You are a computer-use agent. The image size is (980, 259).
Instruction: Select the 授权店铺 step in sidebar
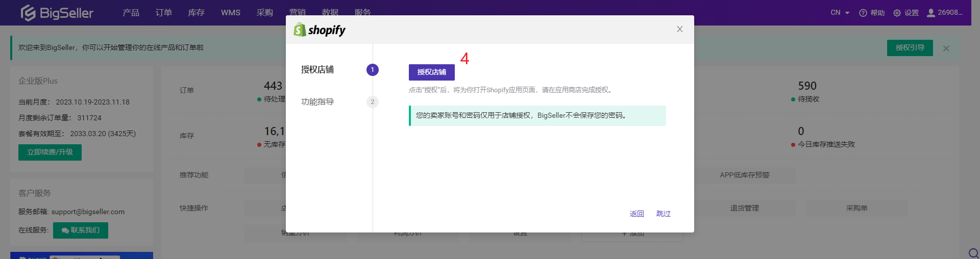(317, 69)
